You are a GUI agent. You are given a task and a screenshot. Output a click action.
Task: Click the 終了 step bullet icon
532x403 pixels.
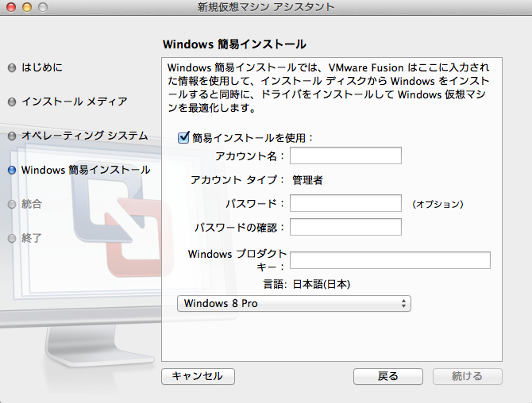coord(12,239)
